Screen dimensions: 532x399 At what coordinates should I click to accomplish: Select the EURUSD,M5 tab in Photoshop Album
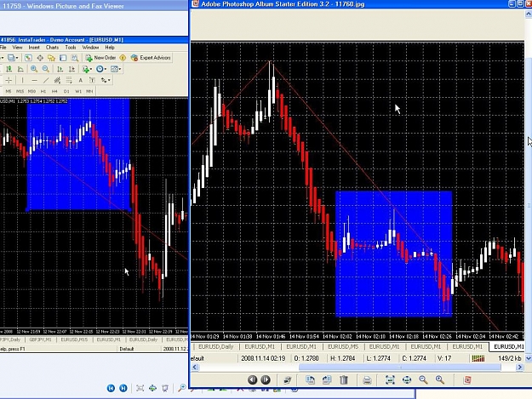click(x=343, y=347)
